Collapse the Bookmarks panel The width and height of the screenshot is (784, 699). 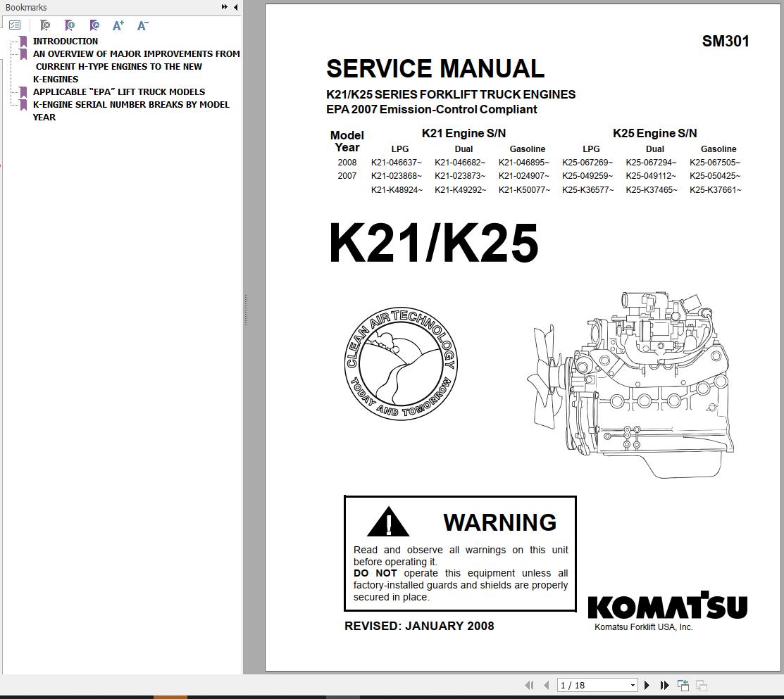pos(235,7)
